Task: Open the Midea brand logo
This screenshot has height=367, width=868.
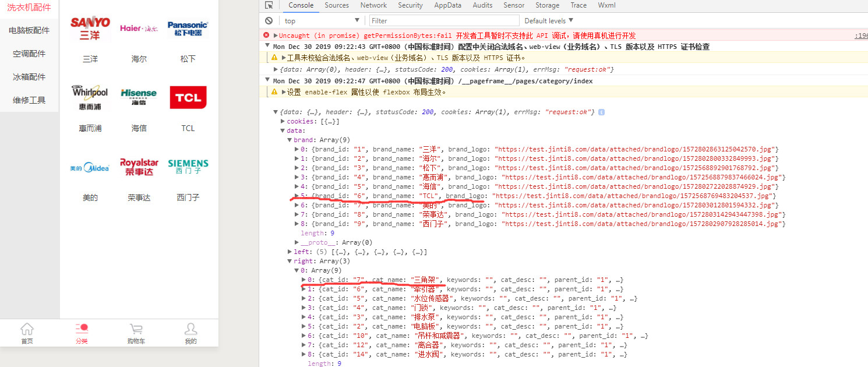Action: [90, 168]
